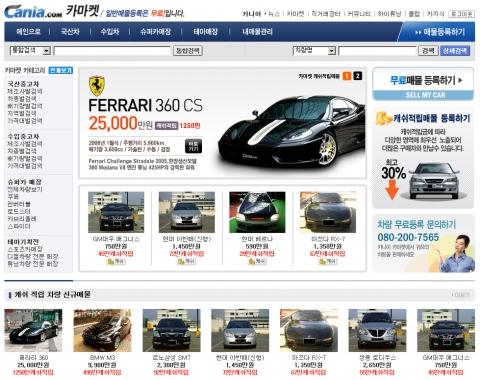Open the 마쯔다 RX-7 thumbnail in featured row

(328, 212)
